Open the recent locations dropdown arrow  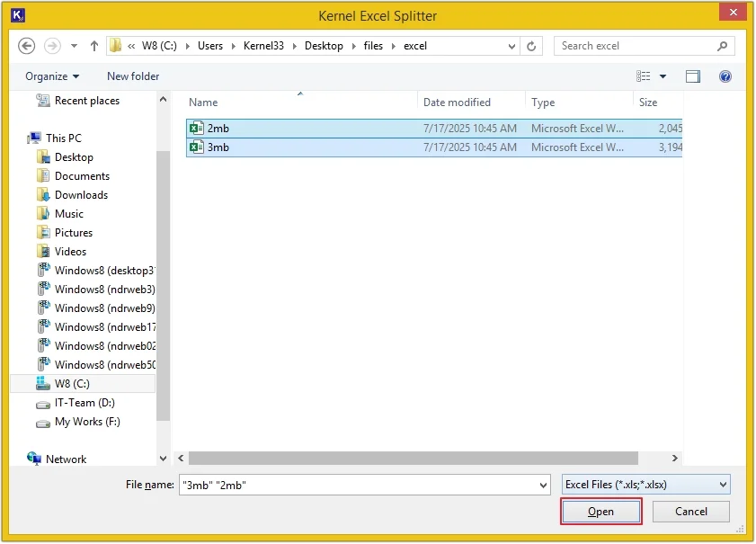pyautogui.click(x=74, y=46)
